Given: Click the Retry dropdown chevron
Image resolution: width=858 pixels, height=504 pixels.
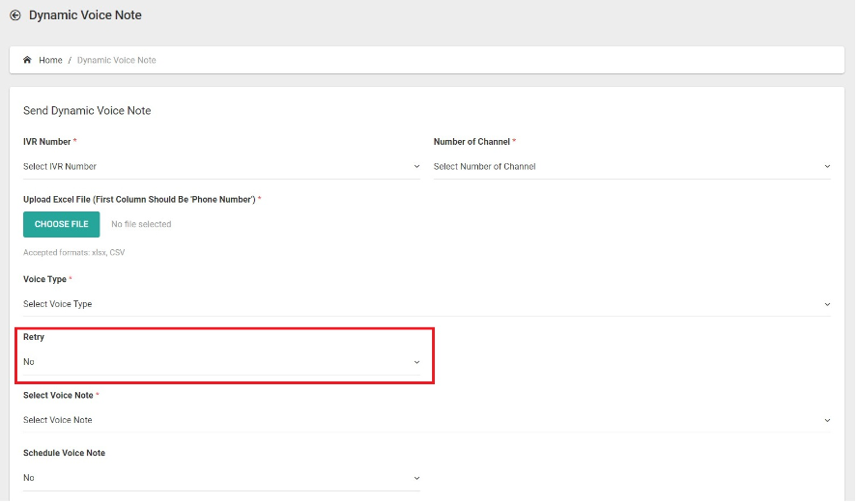Looking at the screenshot, I should (x=416, y=362).
